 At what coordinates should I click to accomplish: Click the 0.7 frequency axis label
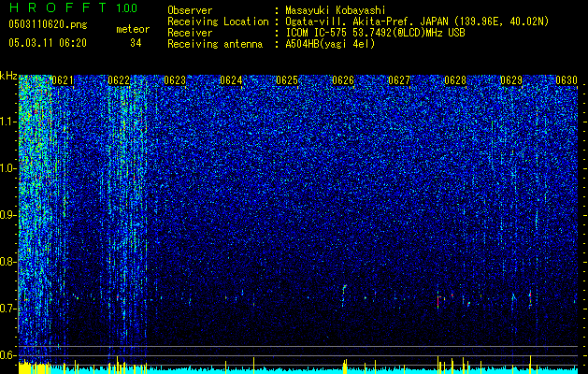[x=8, y=309]
